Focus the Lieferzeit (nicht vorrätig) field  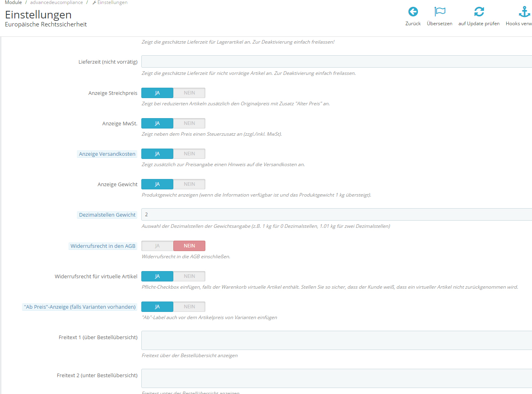(337, 62)
